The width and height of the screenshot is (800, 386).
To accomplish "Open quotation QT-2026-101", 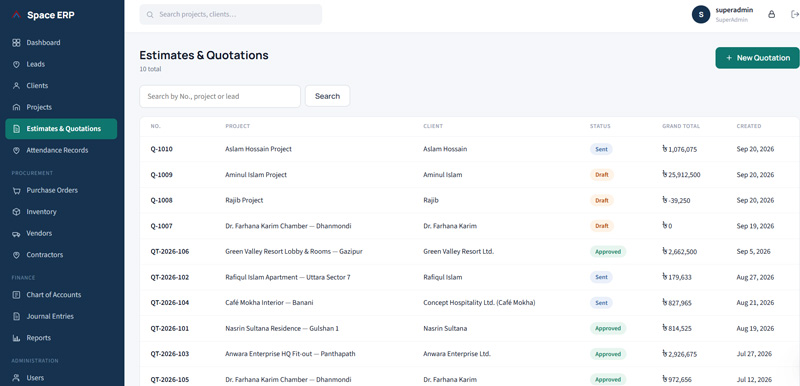I will click(169, 328).
